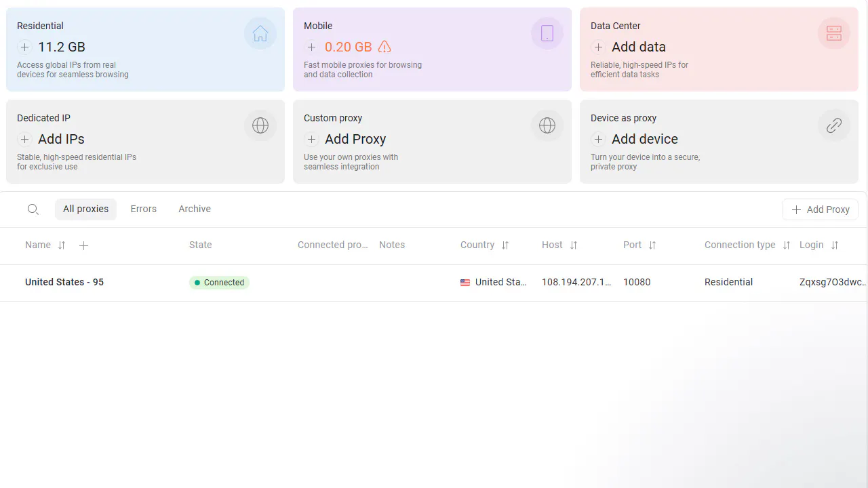Click the plus icon in Custom proxy card

(311, 139)
